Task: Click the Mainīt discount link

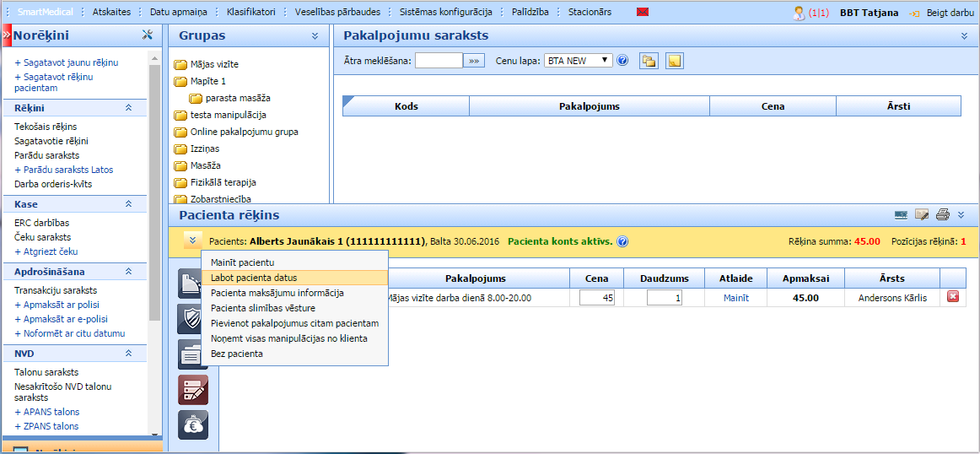Action: [x=735, y=298]
